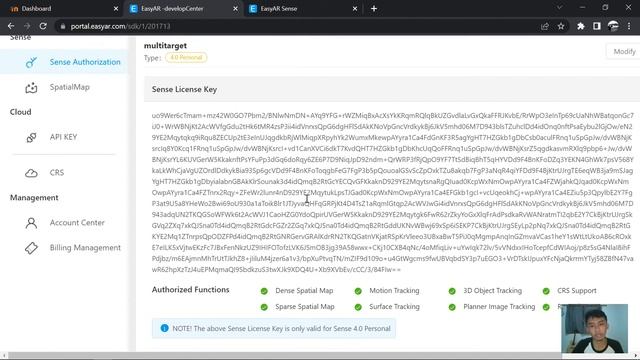
Task: Click the API KEY link icon
Action: click(x=31, y=138)
